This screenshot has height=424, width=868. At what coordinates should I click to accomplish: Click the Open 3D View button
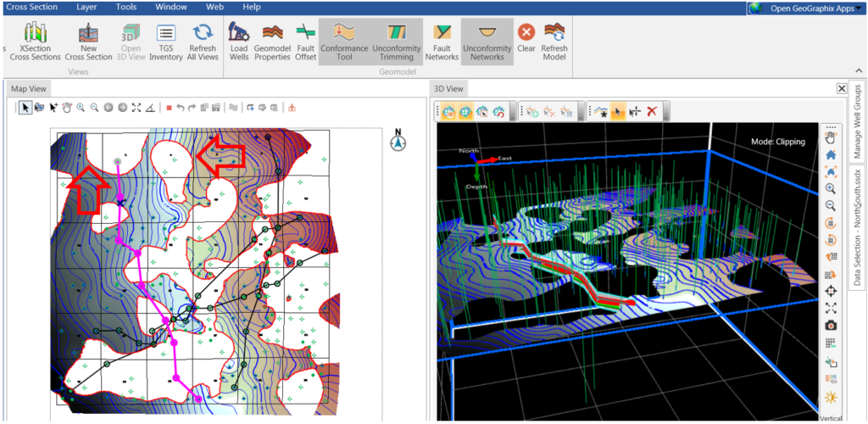coord(131,42)
